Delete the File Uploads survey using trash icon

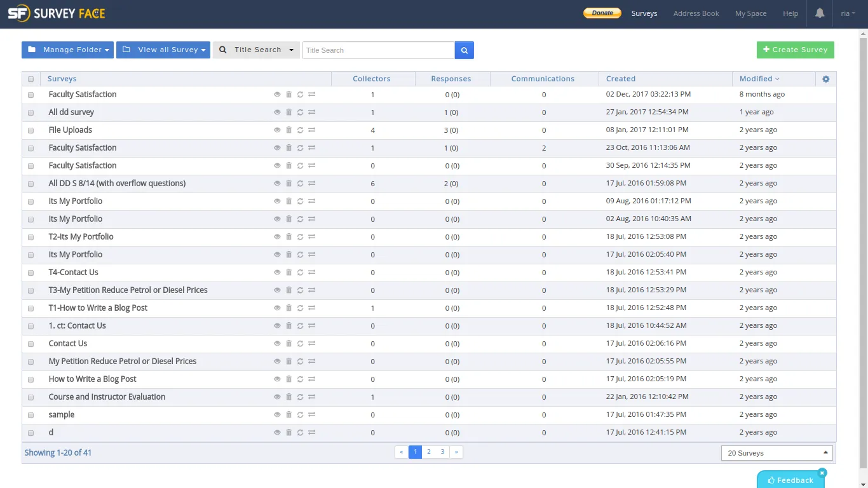(x=288, y=130)
